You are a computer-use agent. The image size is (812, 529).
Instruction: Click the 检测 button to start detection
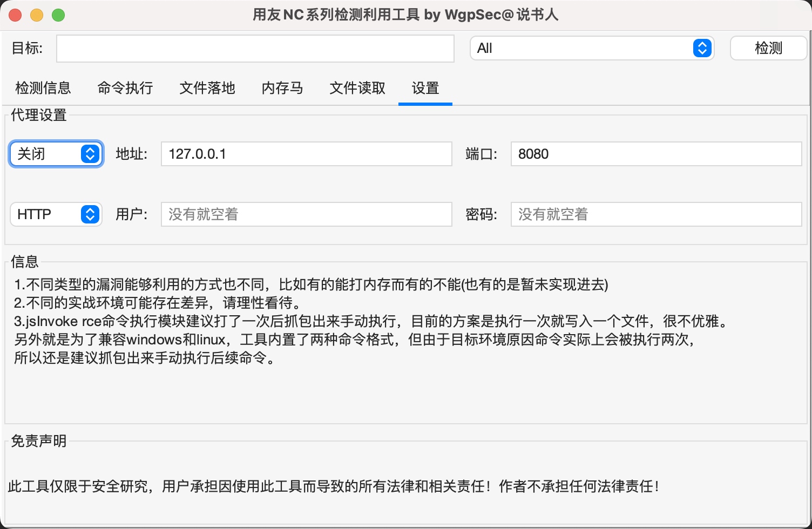pyautogui.click(x=768, y=48)
